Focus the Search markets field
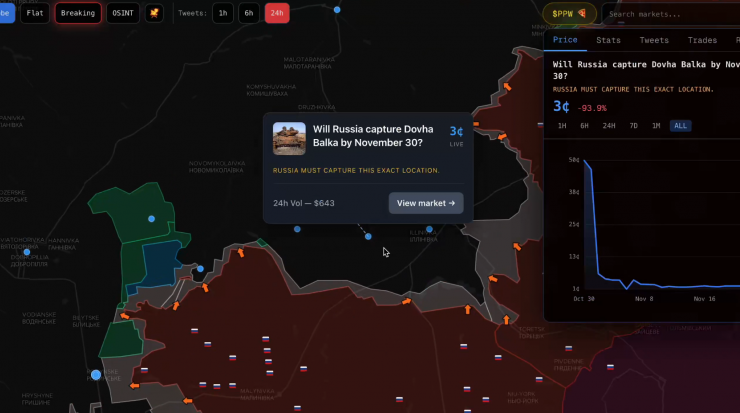The image size is (740, 413). [x=670, y=14]
